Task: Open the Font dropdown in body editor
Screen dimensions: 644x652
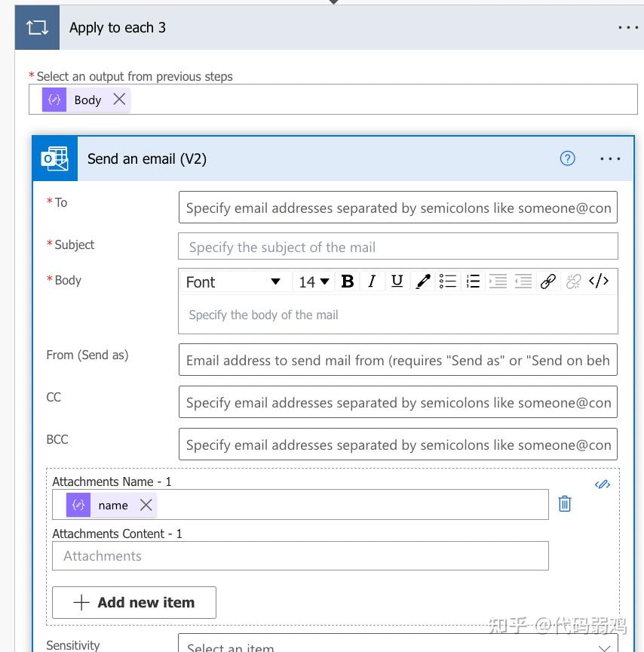Action: click(x=234, y=282)
